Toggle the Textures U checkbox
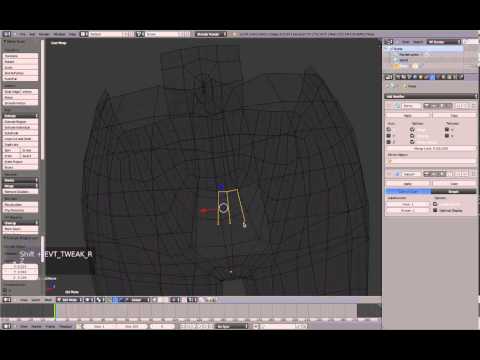 (447, 129)
